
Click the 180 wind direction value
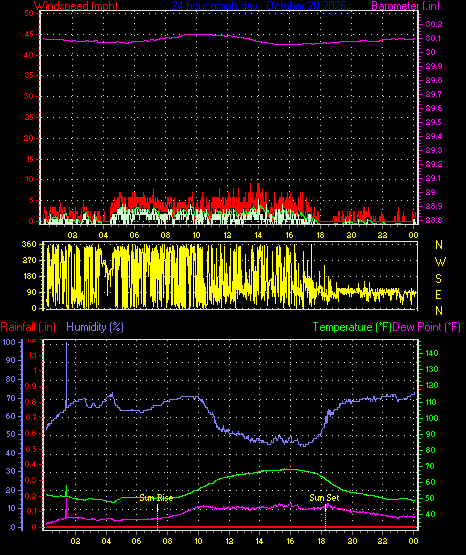pos(29,276)
